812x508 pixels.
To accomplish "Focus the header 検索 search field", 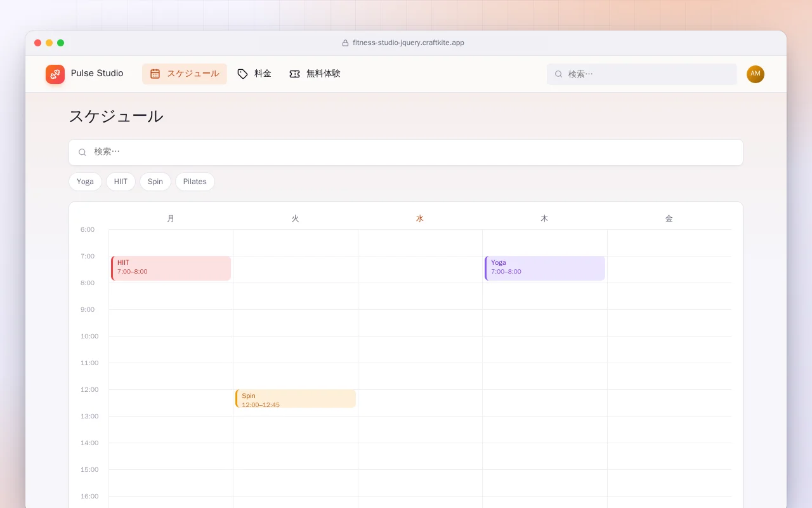I will 642,74.
